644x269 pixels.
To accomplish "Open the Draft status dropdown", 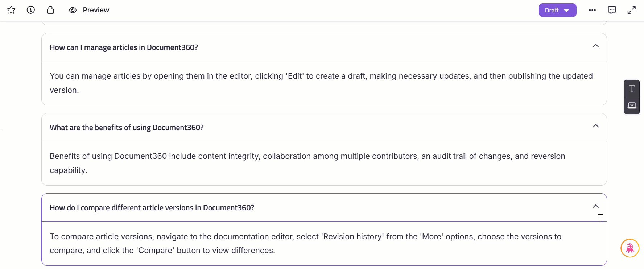I will (557, 10).
